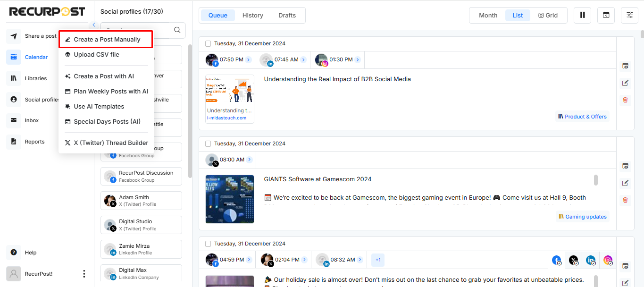Click the Instagram filter icon on holiday sale post
Screen dimensions: 644x287
608,260
